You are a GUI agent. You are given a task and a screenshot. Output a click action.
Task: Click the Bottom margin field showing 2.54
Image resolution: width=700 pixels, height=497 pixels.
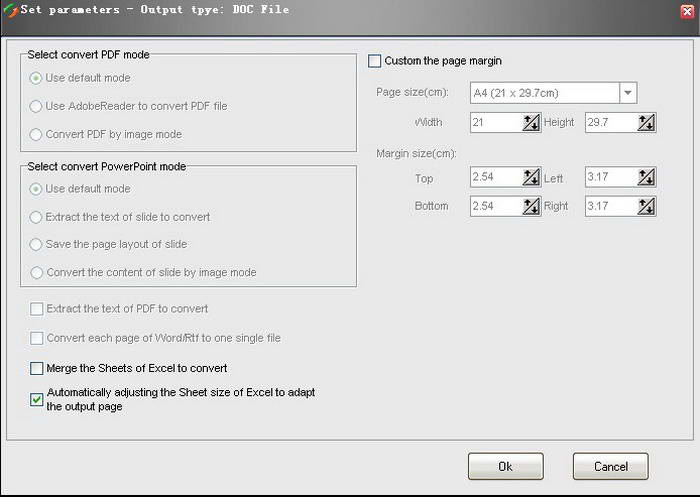click(496, 206)
